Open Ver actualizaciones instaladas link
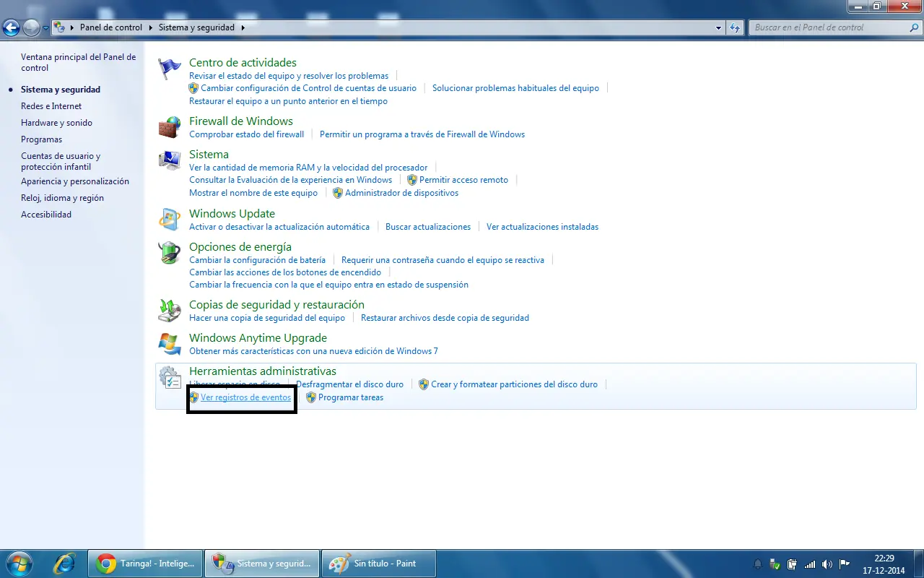The height and width of the screenshot is (578, 924). click(x=542, y=227)
